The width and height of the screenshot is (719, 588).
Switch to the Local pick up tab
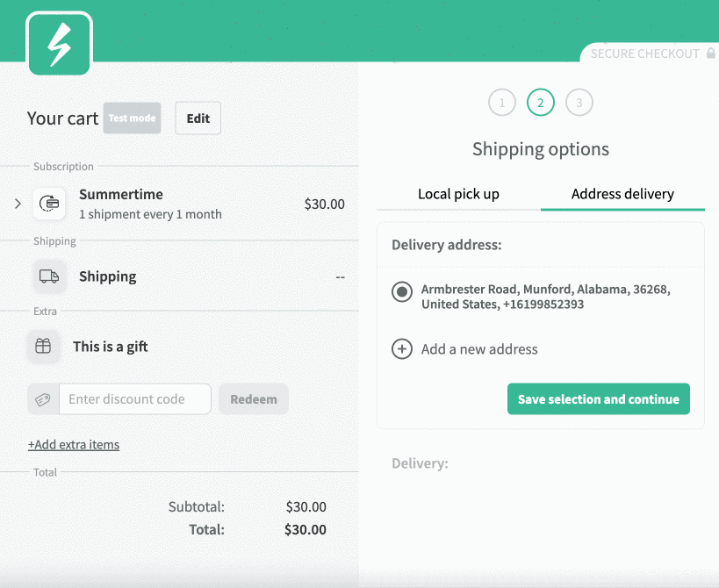458,194
